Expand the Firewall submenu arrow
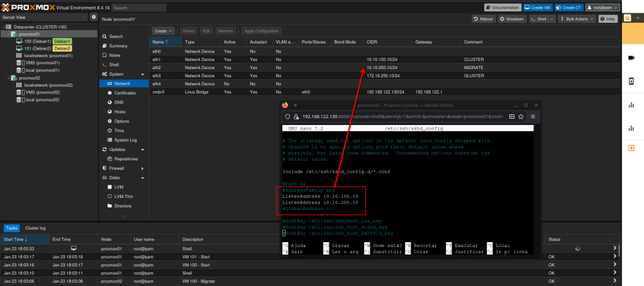 (143, 168)
